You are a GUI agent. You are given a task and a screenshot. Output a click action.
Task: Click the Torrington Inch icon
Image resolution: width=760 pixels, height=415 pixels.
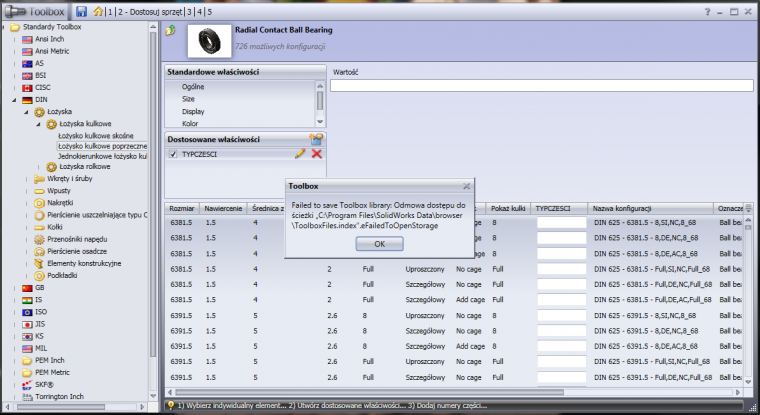click(x=27, y=397)
